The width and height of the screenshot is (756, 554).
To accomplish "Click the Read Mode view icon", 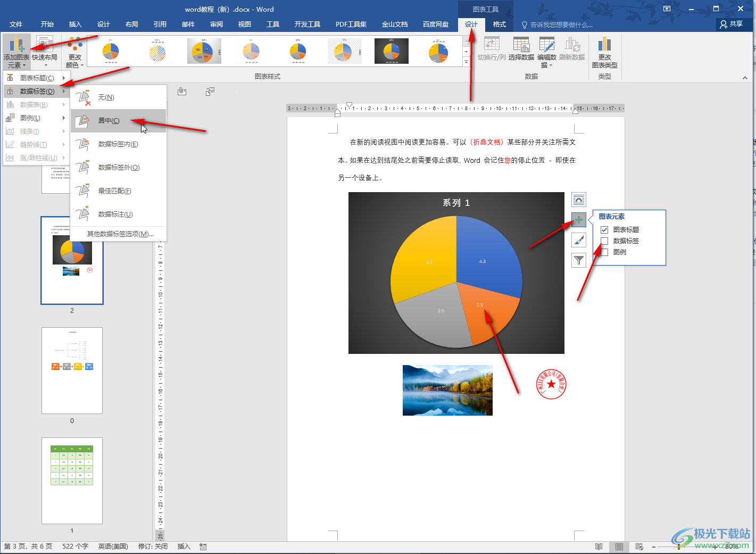I will [599, 547].
